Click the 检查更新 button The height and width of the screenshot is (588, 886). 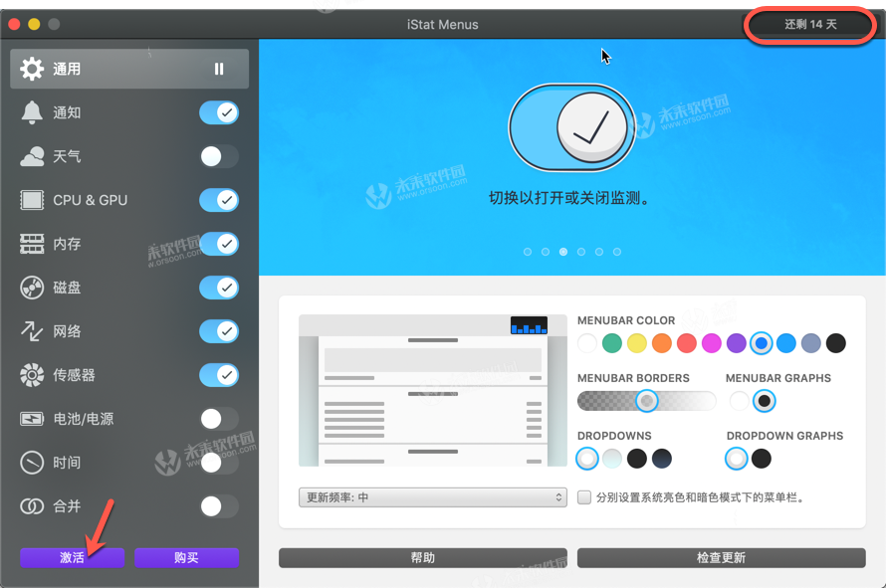pyautogui.click(x=721, y=557)
